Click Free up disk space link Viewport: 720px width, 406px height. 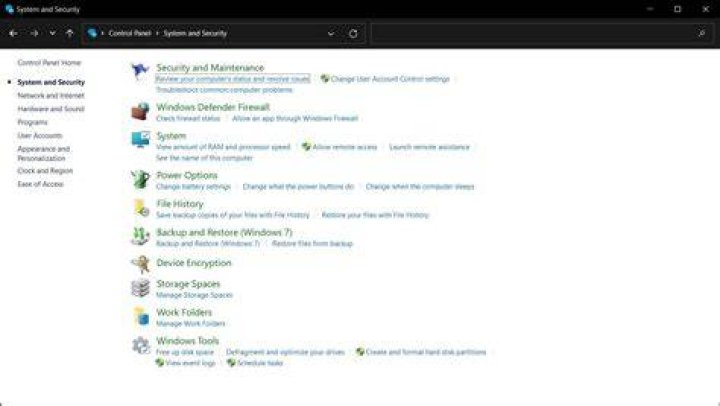coord(185,352)
